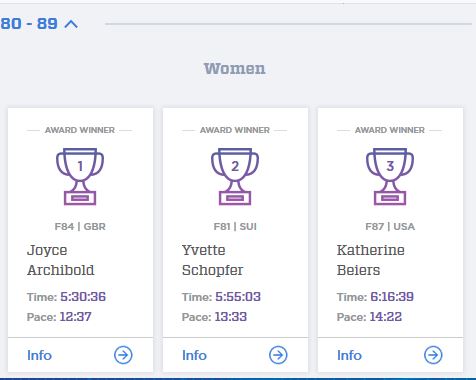This screenshot has height=380, width=476.
Task: Select the Yvette Schopfer name
Action: (213, 260)
